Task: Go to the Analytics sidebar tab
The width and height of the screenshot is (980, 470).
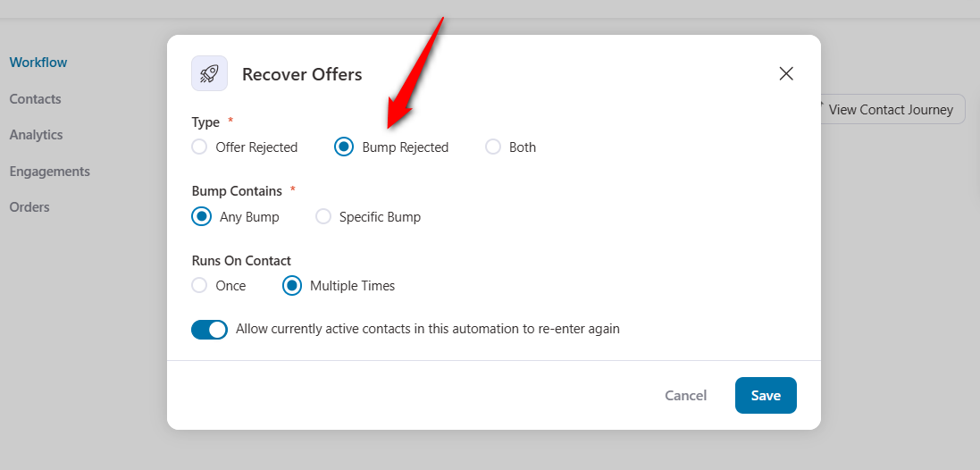Action: [37, 135]
